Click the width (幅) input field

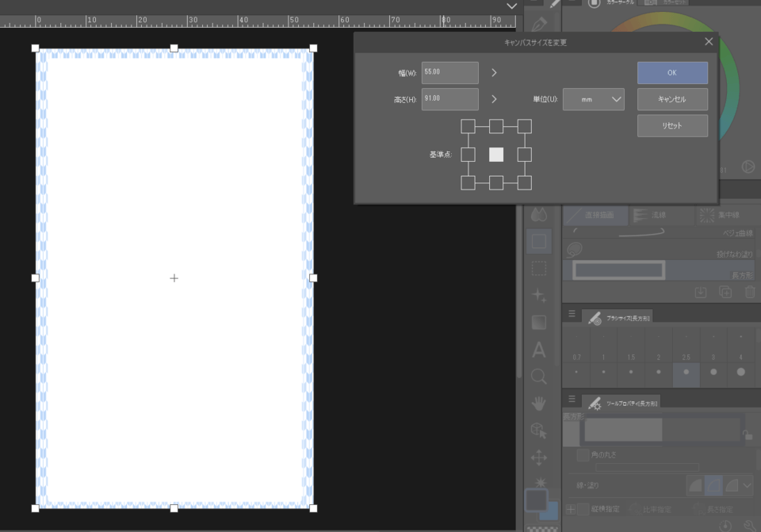450,73
